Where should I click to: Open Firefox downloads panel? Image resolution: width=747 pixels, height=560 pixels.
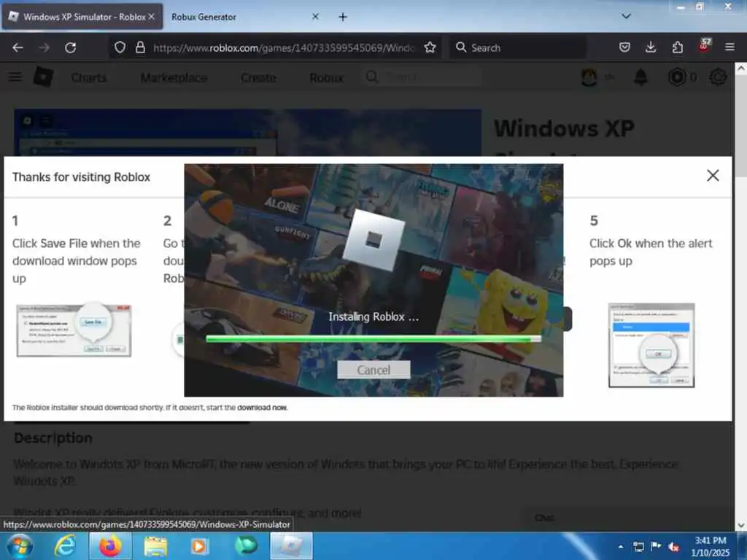(651, 47)
